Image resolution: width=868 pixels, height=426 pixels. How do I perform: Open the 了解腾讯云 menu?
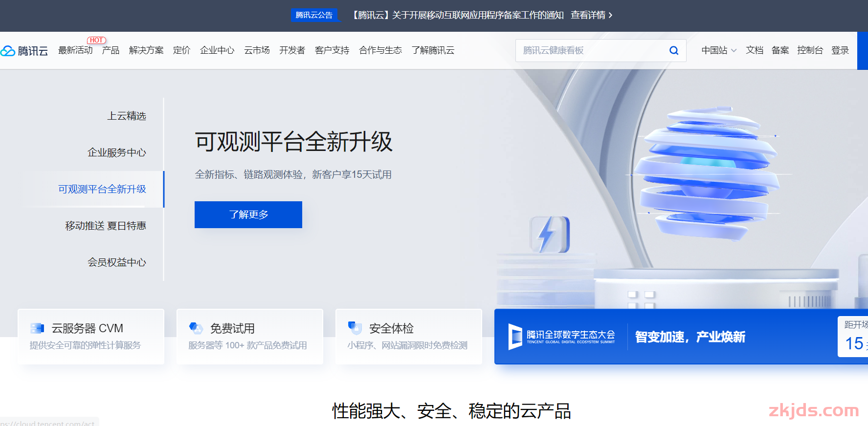pyautogui.click(x=433, y=50)
